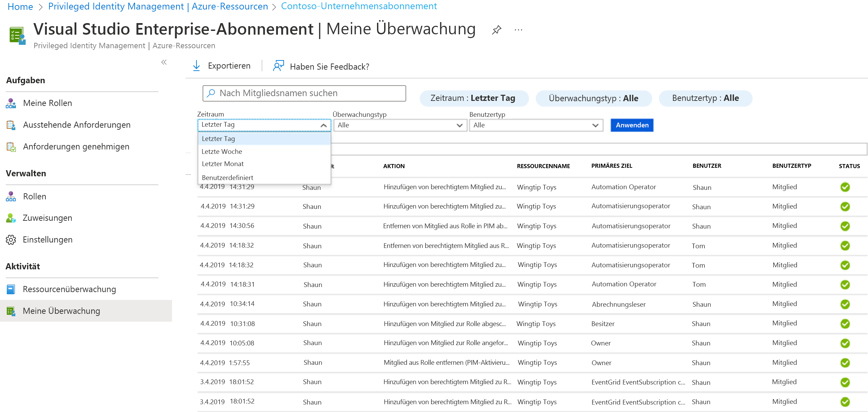Image resolution: width=868 pixels, height=412 pixels.
Task: Click the Rollen hierarchy icon under Verwalten
Action: (11, 196)
